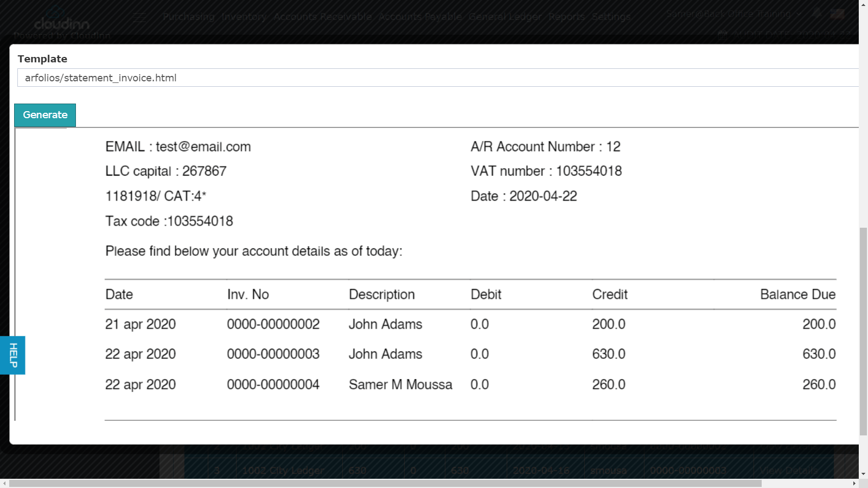Image resolution: width=868 pixels, height=488 pixels.
Task: Open the blue HELP side tab
Action: click(12, 355)
